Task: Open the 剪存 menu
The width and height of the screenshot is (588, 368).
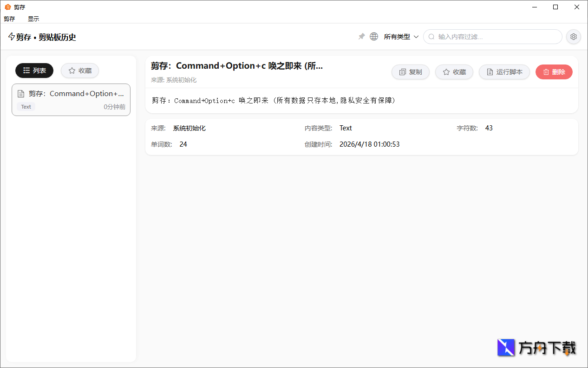Action: (x=9, y=19)
